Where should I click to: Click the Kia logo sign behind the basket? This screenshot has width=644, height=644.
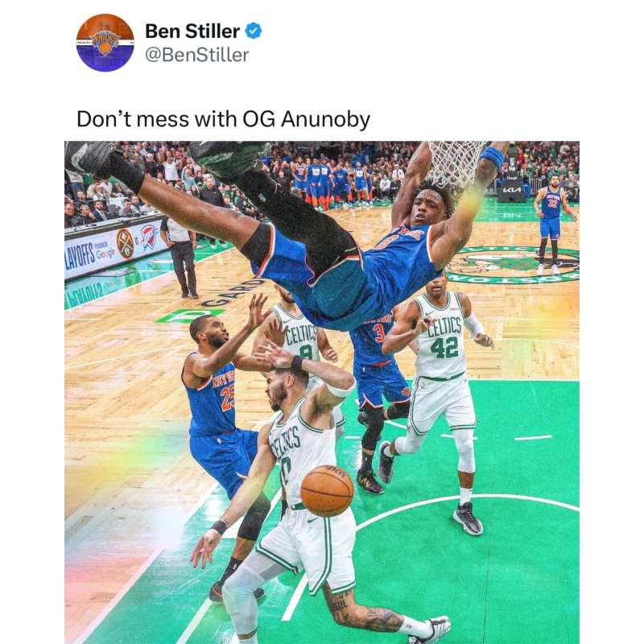(512, 190)
